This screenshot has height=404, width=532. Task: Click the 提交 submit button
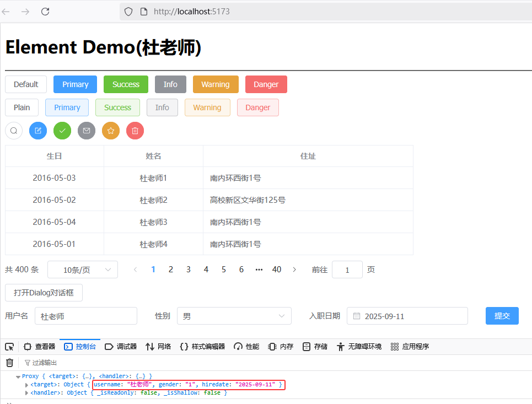[x=502, y=316]
